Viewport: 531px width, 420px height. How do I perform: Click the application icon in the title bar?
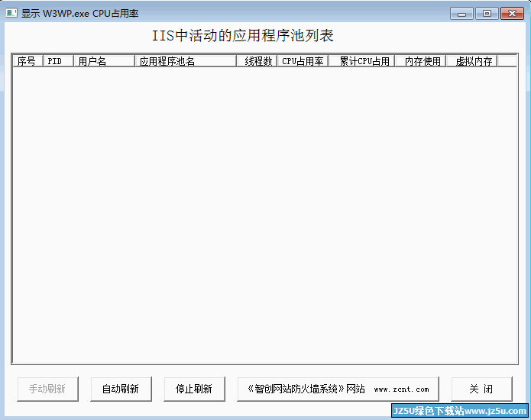click(x=11, y=13)
